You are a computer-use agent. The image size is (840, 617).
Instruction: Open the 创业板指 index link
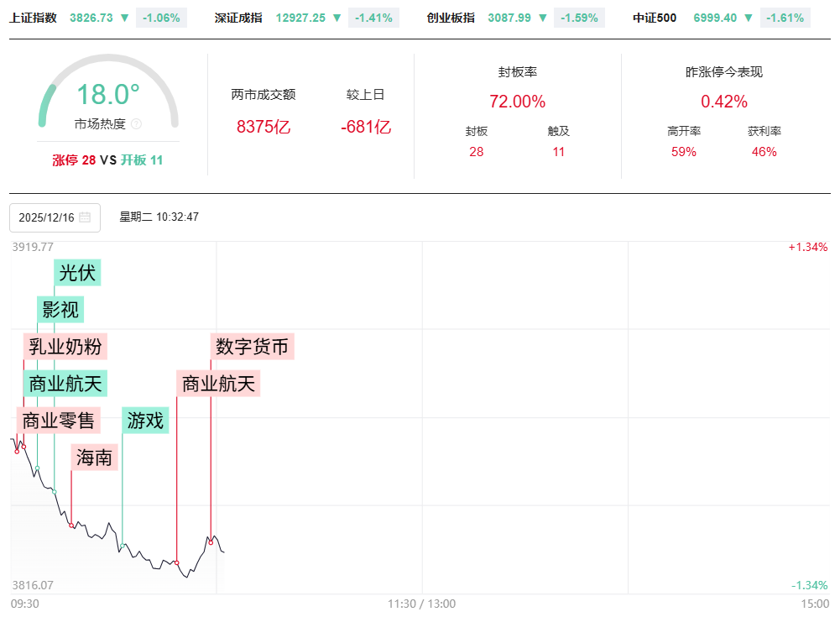click(x=451, y=18)
